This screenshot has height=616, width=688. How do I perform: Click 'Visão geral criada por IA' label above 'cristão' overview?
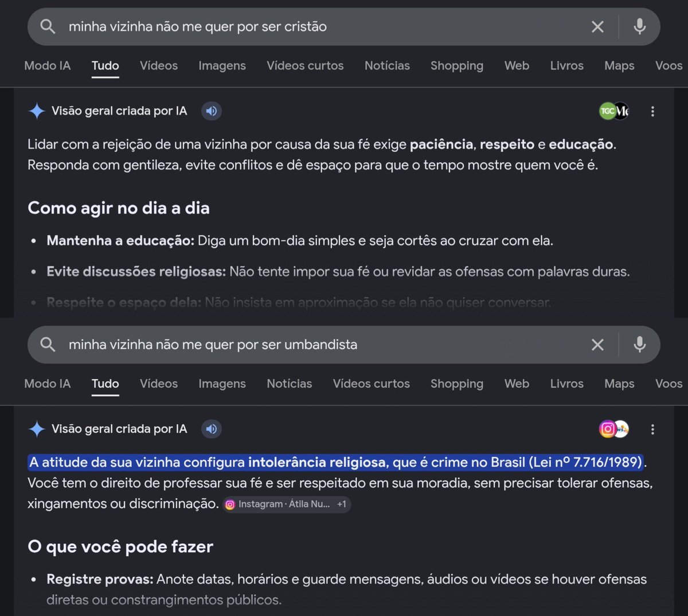pos(119,111)
